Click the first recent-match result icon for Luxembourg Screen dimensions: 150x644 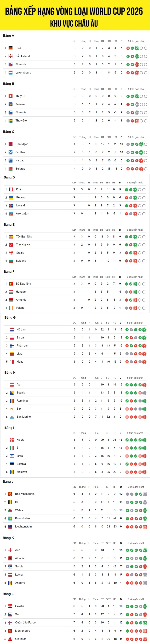pyautogui.click(x=128, y=73)
